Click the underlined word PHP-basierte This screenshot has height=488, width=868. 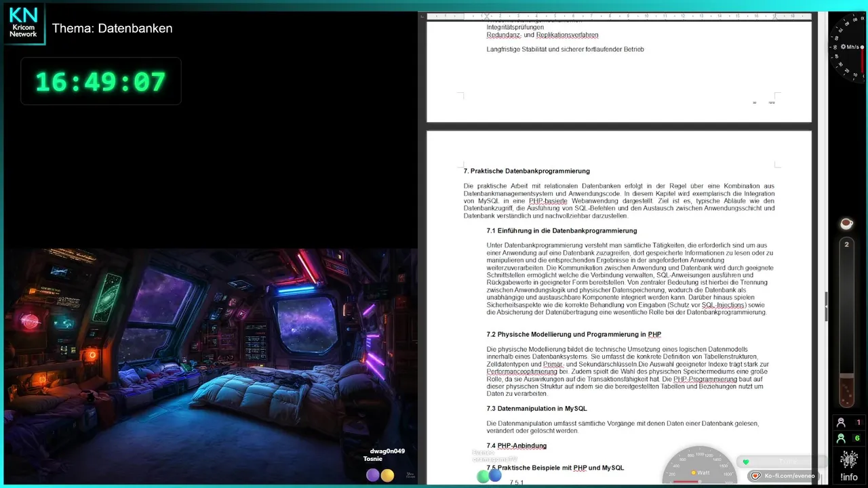point(547,201)
